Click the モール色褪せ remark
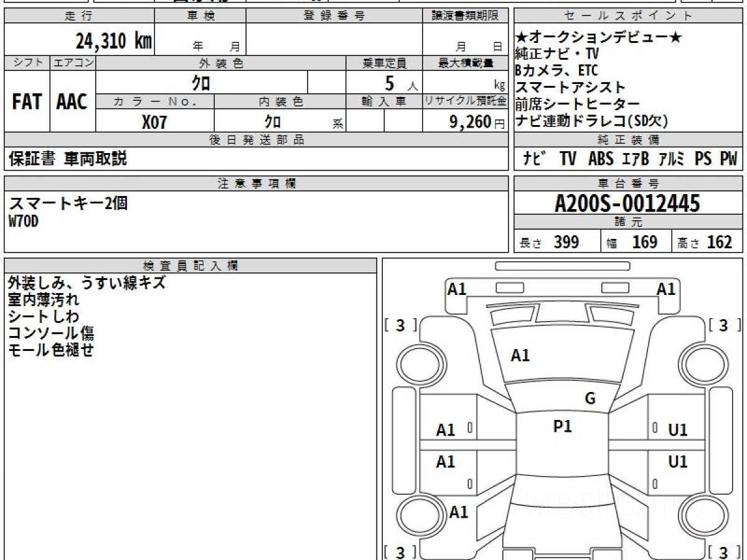This screenshot has width=747, height=560. coord(51,350)
